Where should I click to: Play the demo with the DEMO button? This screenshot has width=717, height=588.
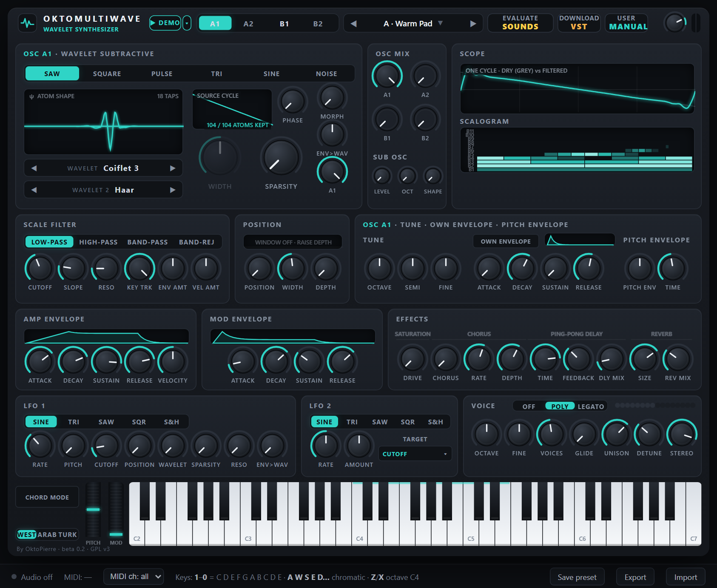165,23
